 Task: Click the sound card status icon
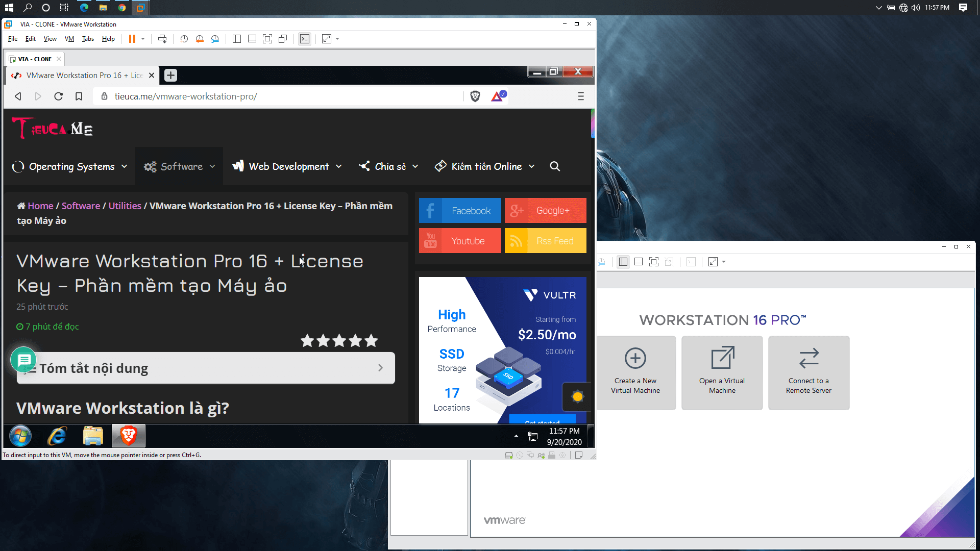pyautogui.click(x=541, y=455)
